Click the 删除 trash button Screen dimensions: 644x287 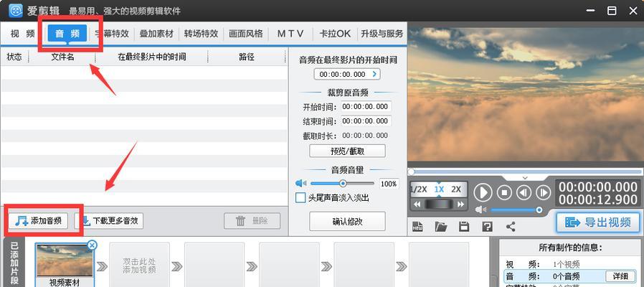252,221
